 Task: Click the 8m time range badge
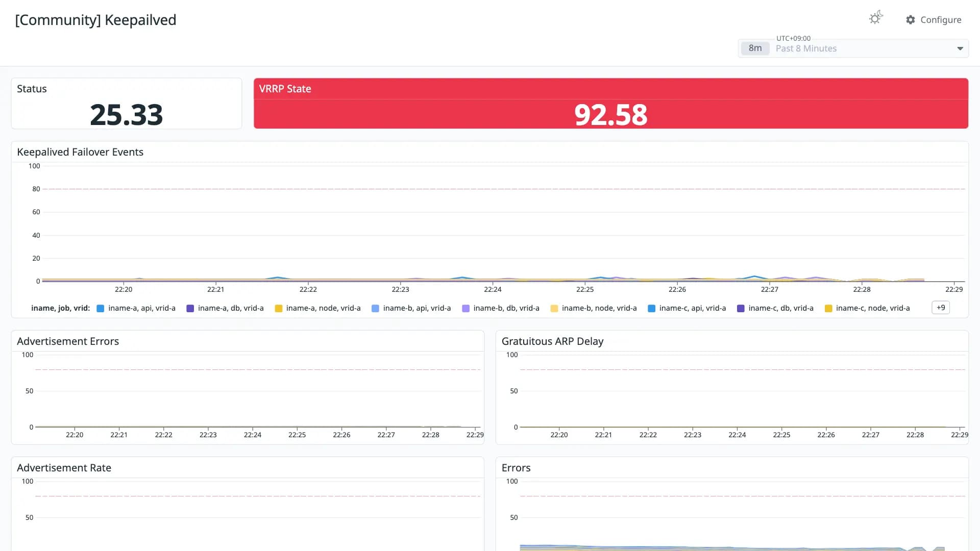click(755, 48)
